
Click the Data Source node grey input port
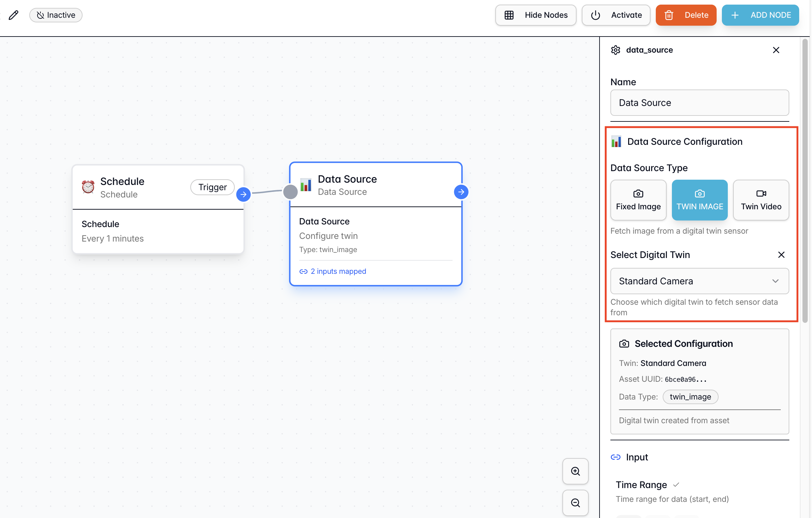pyautogui.click(x=290, y=192)
